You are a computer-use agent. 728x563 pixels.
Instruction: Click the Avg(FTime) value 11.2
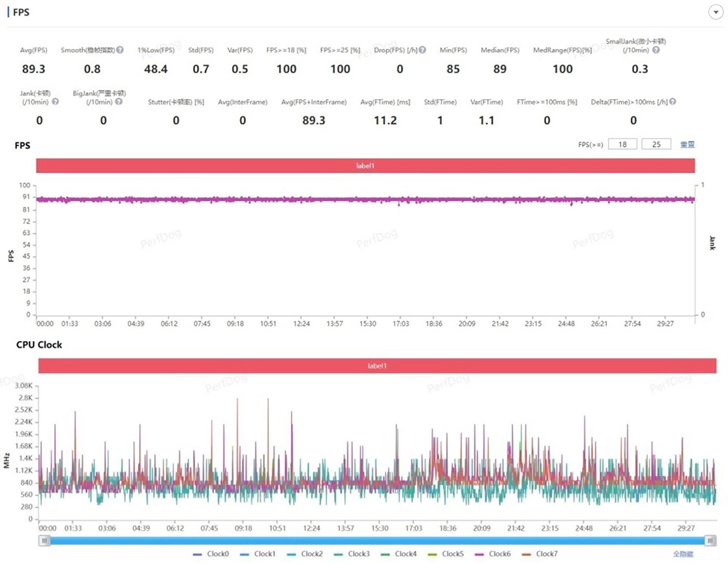tap(385, 120)
